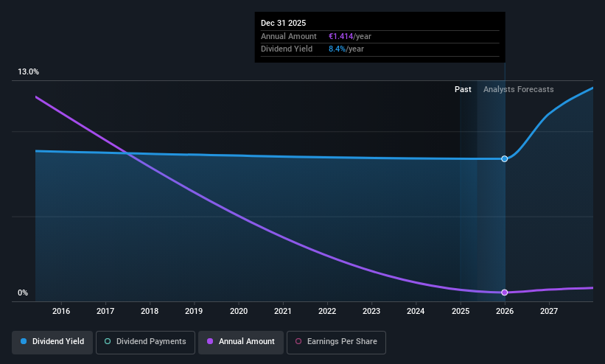The image size is (605, 364).
Task: Click the Past label on chart
Action: [463, 90]
